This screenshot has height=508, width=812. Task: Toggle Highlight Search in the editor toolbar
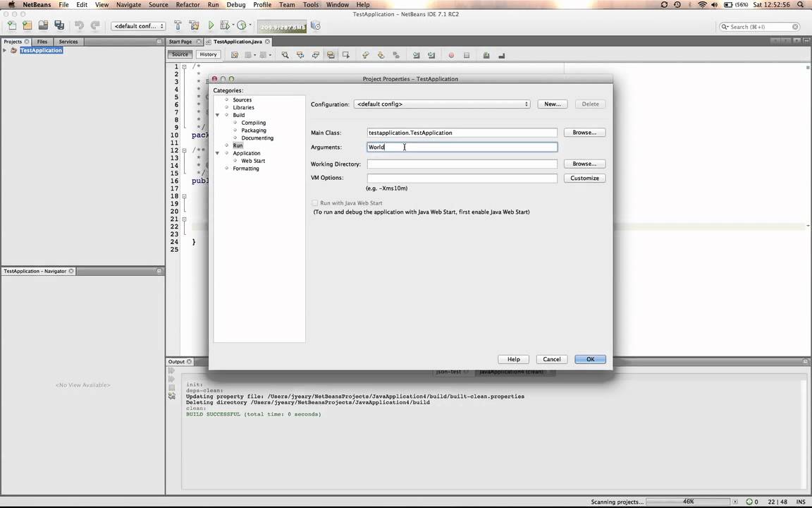point(331,55)
